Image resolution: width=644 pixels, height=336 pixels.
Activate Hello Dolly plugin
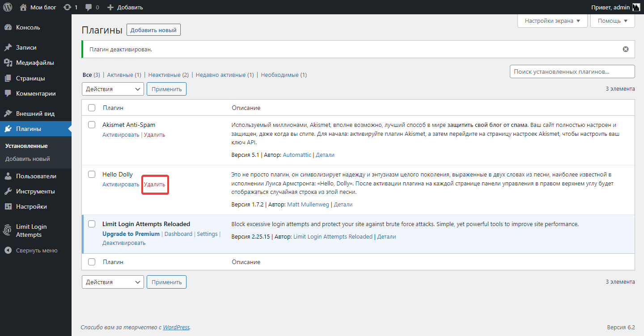[121, 184]
